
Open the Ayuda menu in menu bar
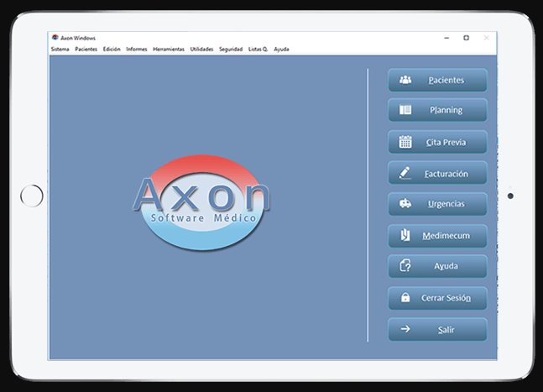[281, 50]
